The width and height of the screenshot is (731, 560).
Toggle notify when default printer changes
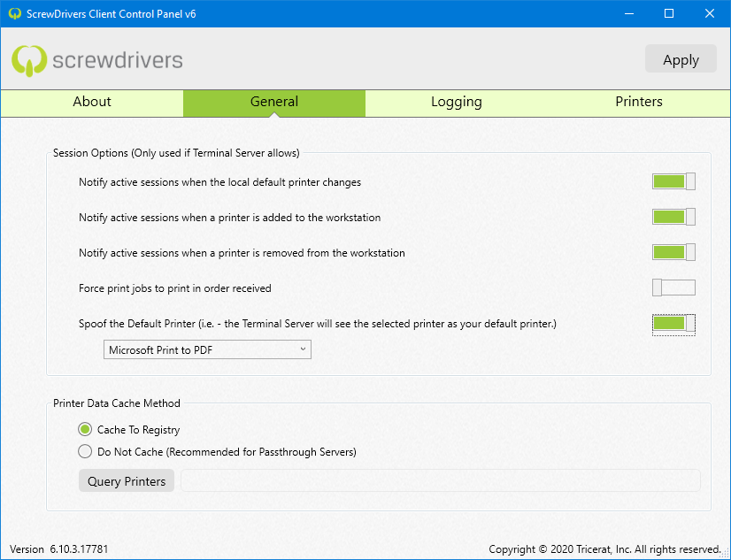(673, 181)
